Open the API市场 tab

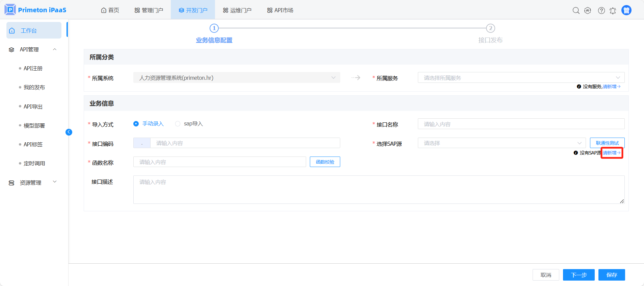280,10
